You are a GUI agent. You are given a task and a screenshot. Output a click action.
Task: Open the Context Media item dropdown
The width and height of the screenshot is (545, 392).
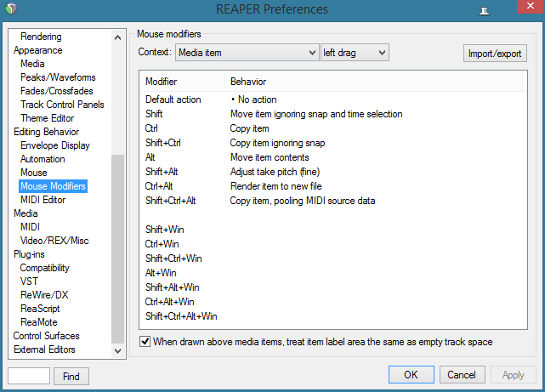[x=247, y=53]
